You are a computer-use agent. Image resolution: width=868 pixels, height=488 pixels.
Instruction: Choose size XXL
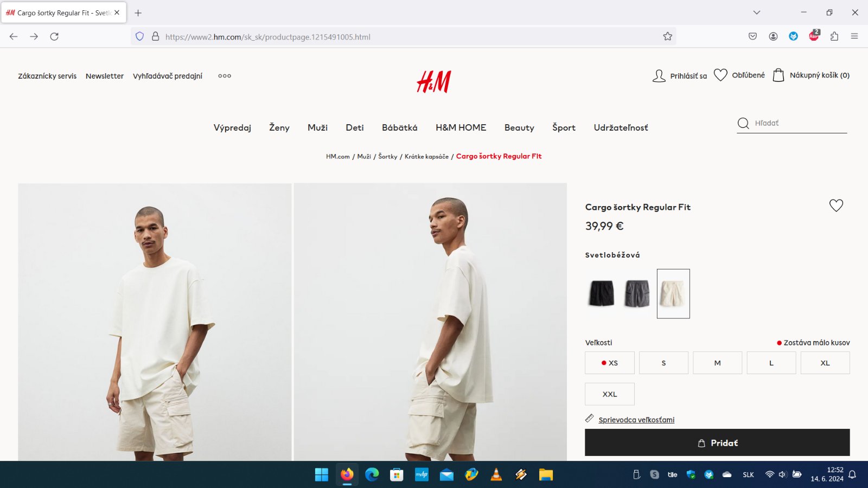click(x=610, y=394)
